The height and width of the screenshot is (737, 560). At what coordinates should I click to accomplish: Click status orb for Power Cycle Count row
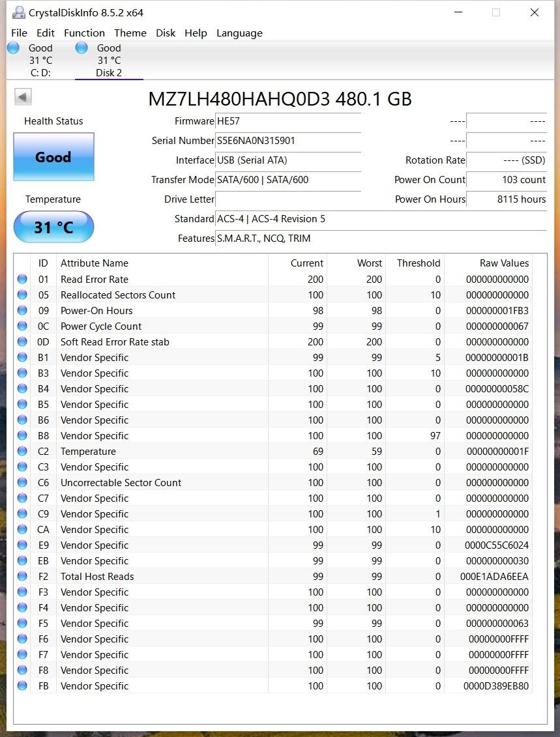pyautogui.click(x=22, y=326)
